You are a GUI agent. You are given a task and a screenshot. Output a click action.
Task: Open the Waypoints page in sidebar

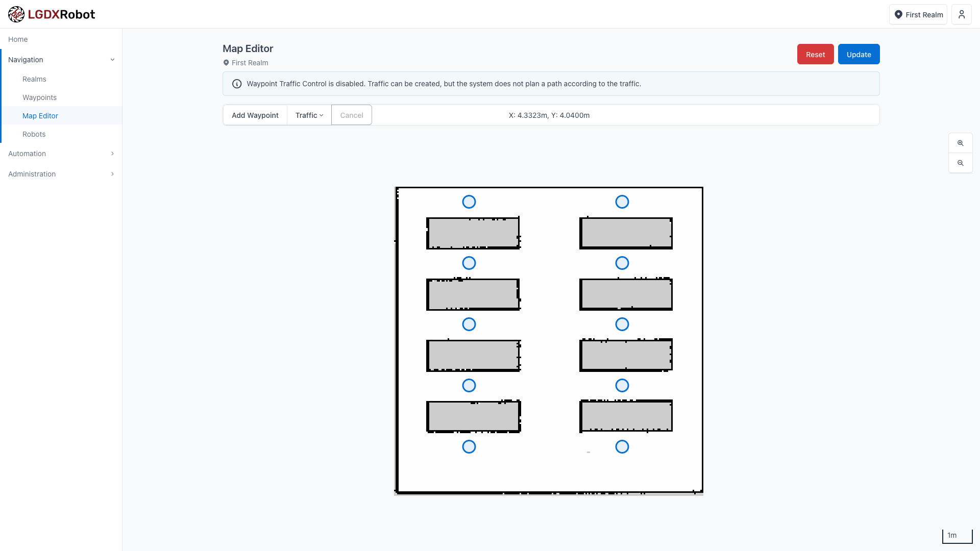tap(39, 97)
